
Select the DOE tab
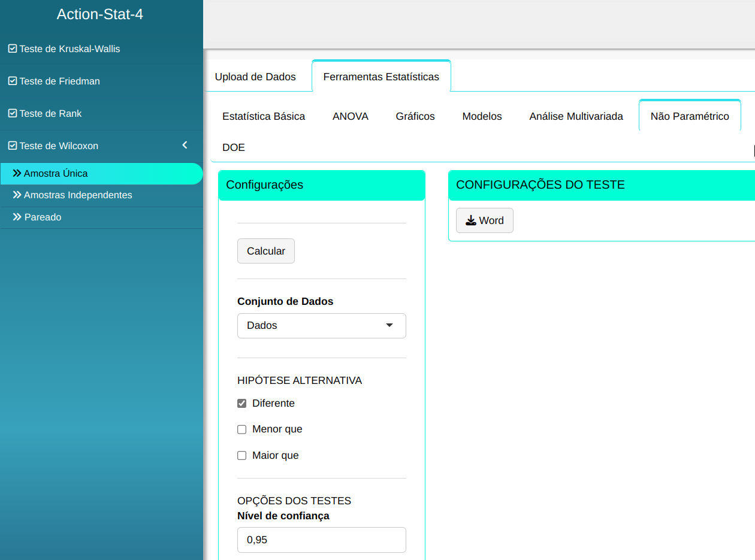(234, 148)
